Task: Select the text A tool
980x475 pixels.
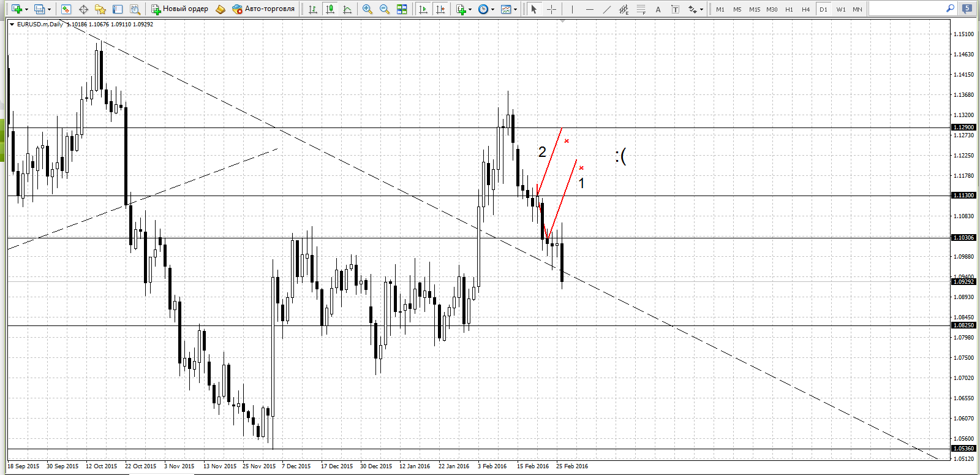Action: point(658,9)
